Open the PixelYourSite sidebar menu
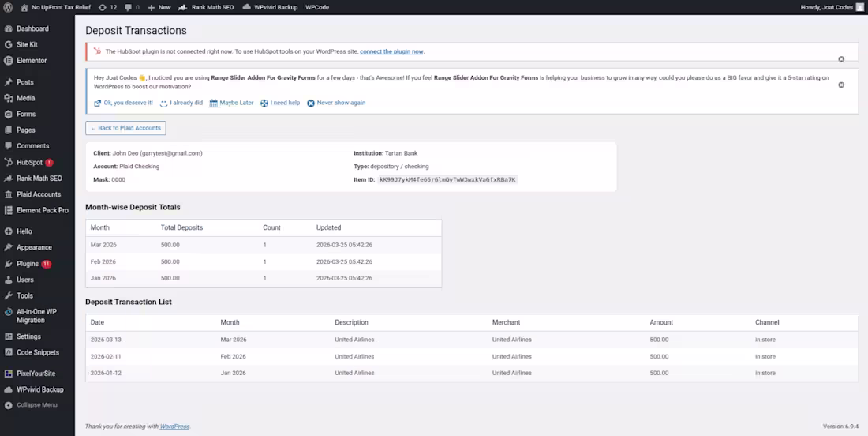Image resolution: width=868 pixels, height=436 pixels. (37, 374)
